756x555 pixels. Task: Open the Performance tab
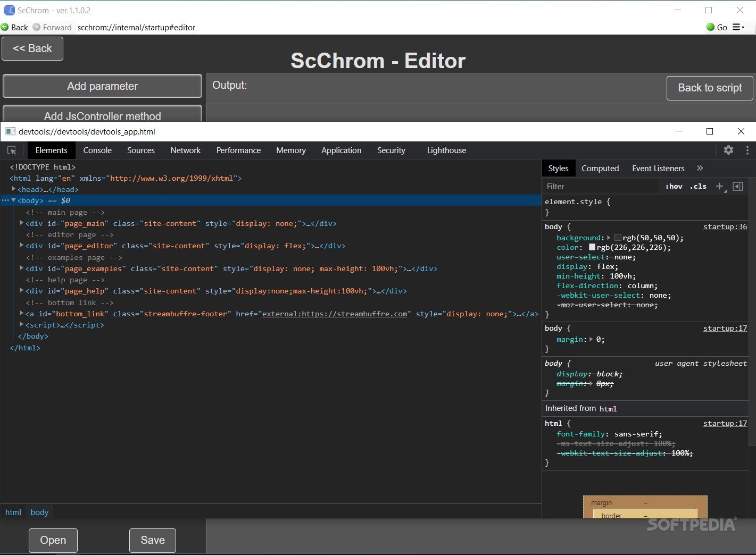coord(238,150)
